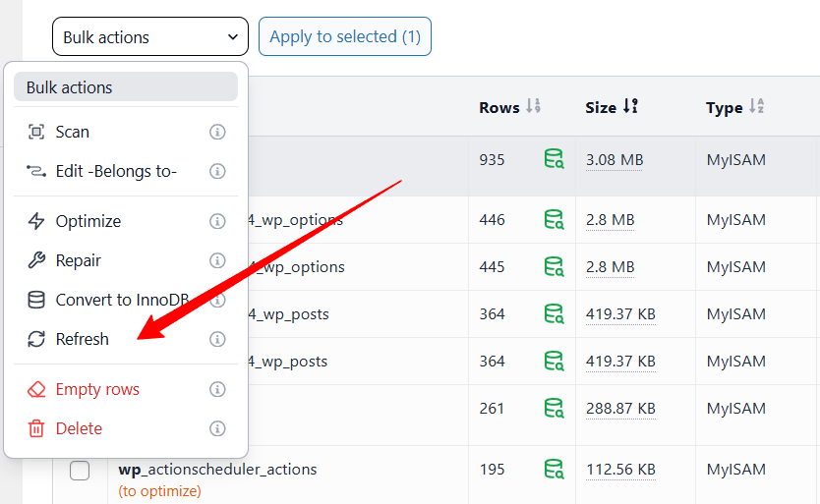Open the Bulk actions dropdown
The image size is (820, 504).
click(x=150, y=36)
